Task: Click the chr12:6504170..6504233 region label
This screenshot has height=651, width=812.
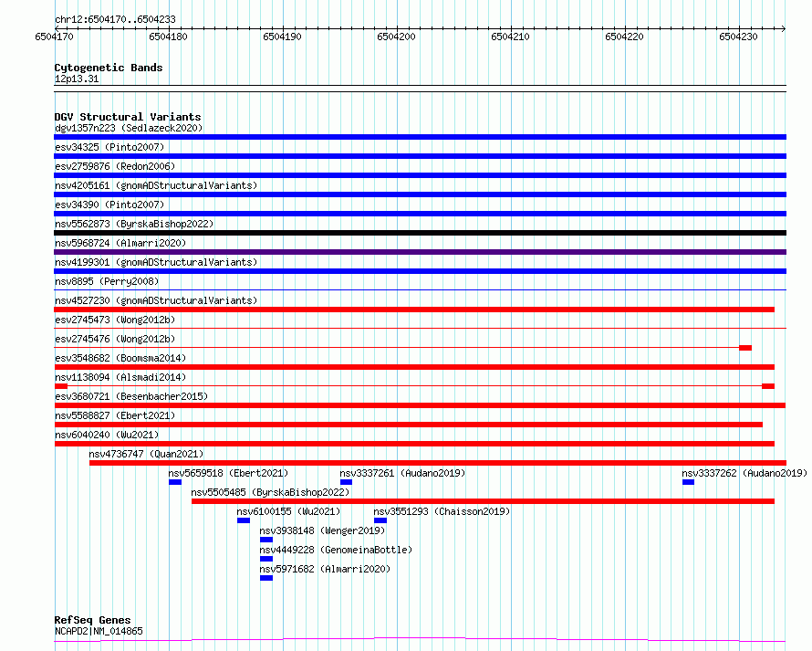Action: pos(115,19)
